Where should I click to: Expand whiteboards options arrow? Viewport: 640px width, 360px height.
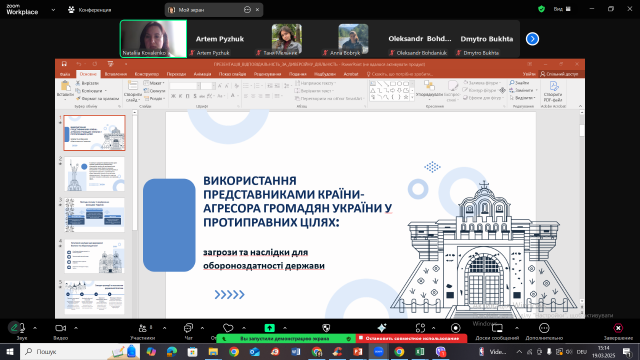click(517, 328)
